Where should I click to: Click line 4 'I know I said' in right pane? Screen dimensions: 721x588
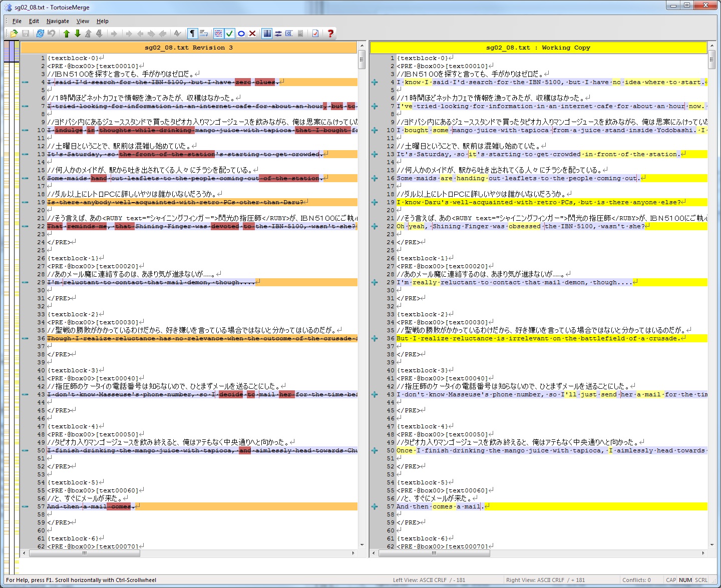tap(552, 82)
